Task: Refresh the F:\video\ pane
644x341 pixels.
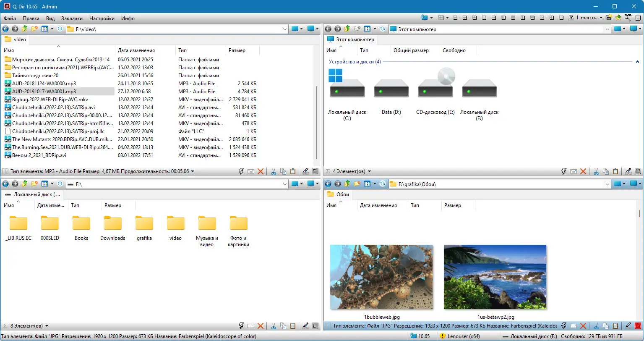Action: pos(60,29)
